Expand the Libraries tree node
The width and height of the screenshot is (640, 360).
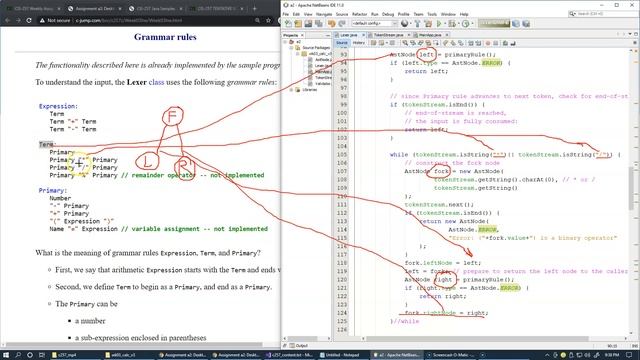[291, 90]
